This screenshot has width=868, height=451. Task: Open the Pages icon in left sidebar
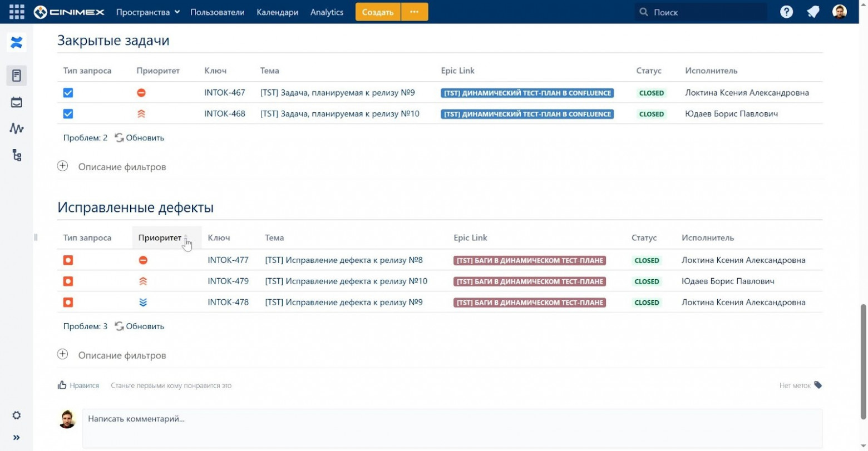tap(17, 75)
